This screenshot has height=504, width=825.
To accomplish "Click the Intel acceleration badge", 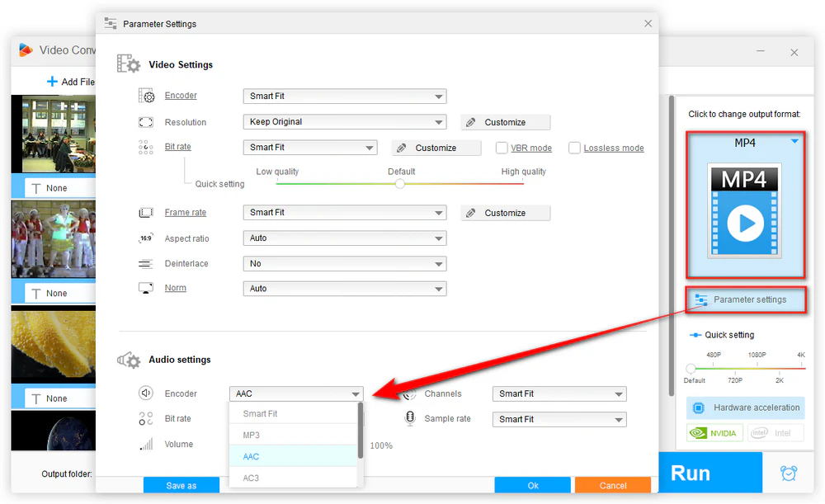I will 776,433.
